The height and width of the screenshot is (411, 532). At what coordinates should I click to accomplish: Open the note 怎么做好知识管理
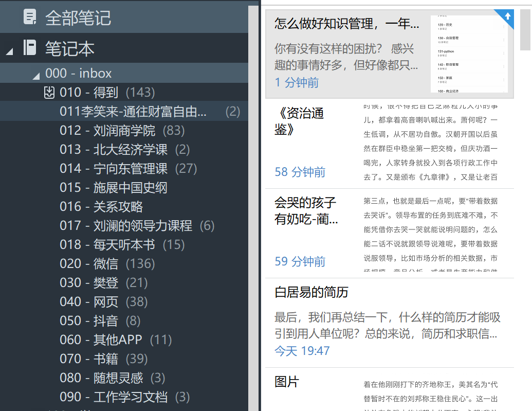click(390, 53)
